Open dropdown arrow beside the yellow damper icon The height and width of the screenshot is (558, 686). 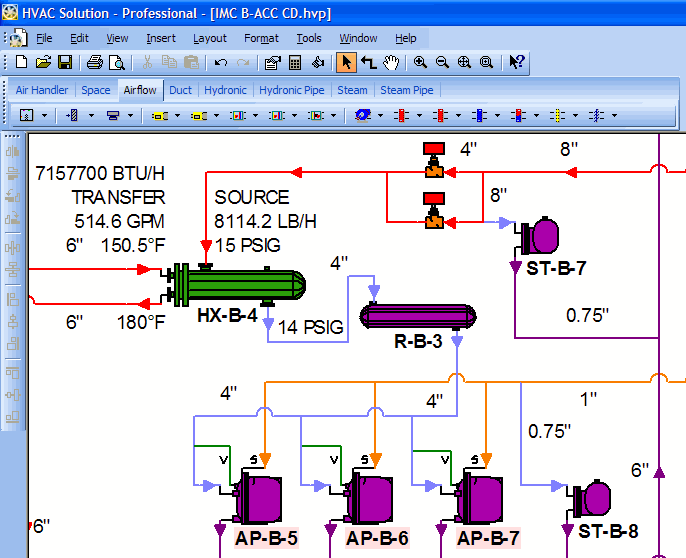(x=177, y=115)
